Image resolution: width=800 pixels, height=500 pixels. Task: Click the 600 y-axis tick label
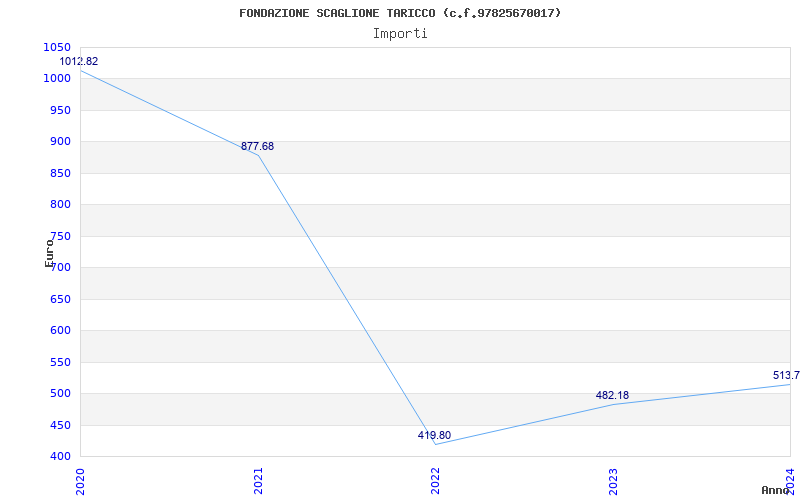click(60, 331)
